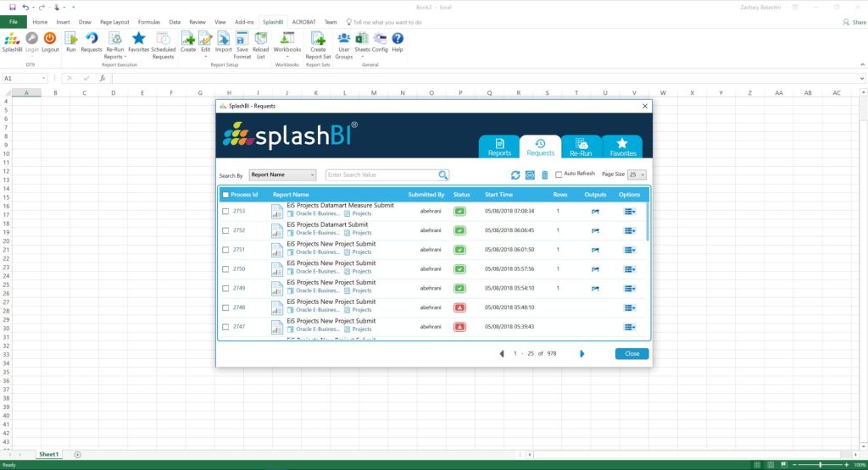
Task: Check the box for request 2752
Action: point(225,230)
